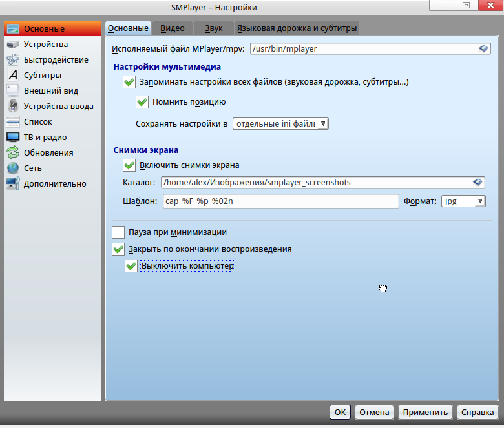The image size is (504, 428).
Task: Click the Быстродействие gears icon
Action: coord(13,60)
